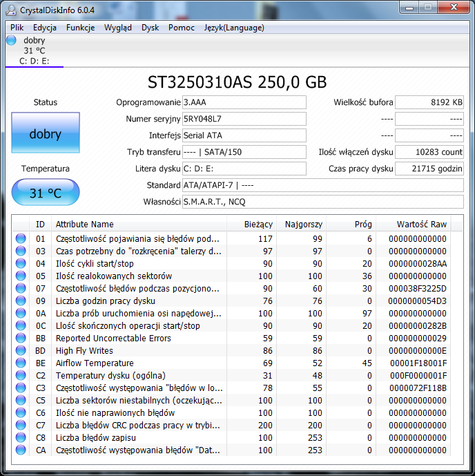Click the Tryb transferu field SATA/150
Screen dimensions: 475x476
click(244, 152)
